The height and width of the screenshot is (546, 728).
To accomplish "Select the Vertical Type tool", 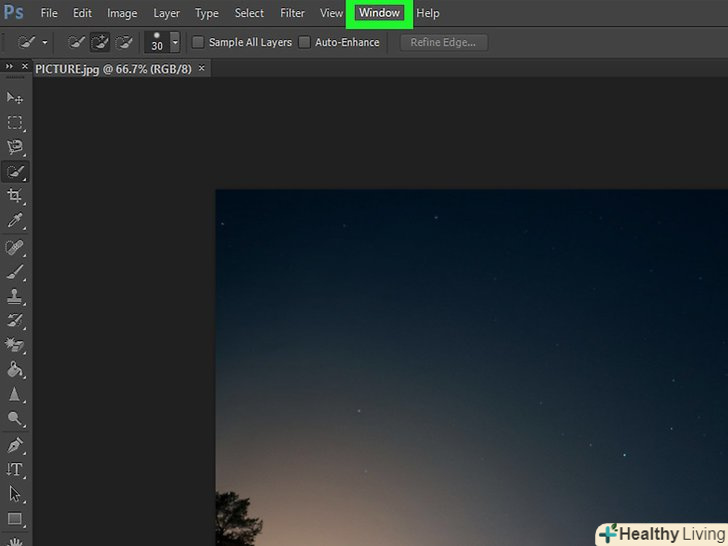I will click(x=14, y=469).
